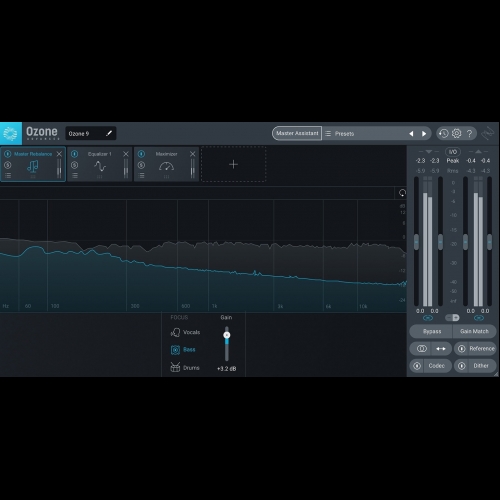The width and height of the screenshot is (500, 500).
Task: Click the Ozone logo icon
Action: click(x=11, y=133)
